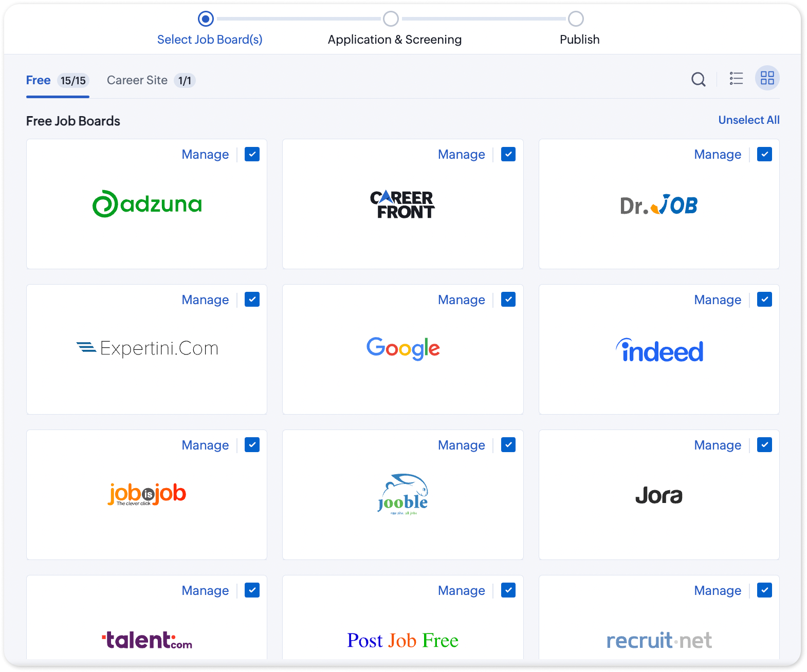Uncheck the Post Job Free checkbox
The height and width of the screenshot is (672, 807).
508,590
